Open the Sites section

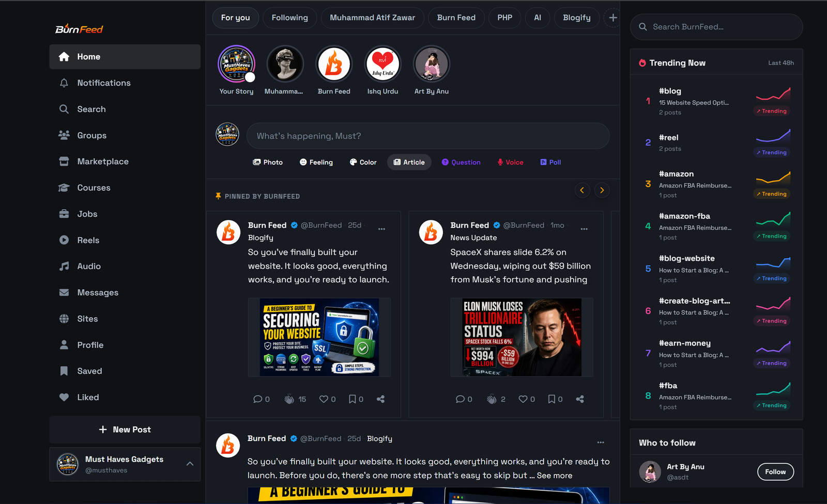pyautogui.click(x=125, y=319)
